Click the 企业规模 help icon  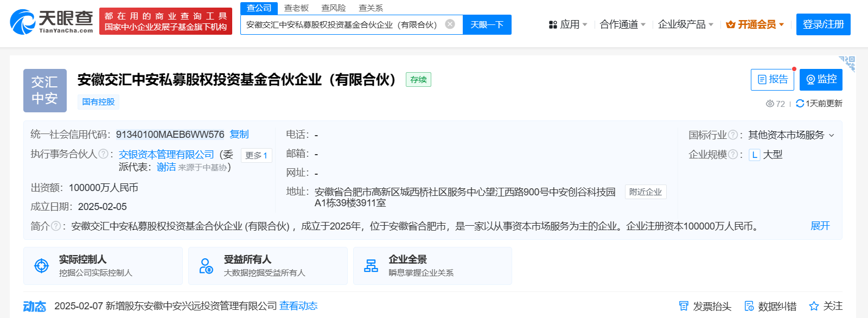733,154
